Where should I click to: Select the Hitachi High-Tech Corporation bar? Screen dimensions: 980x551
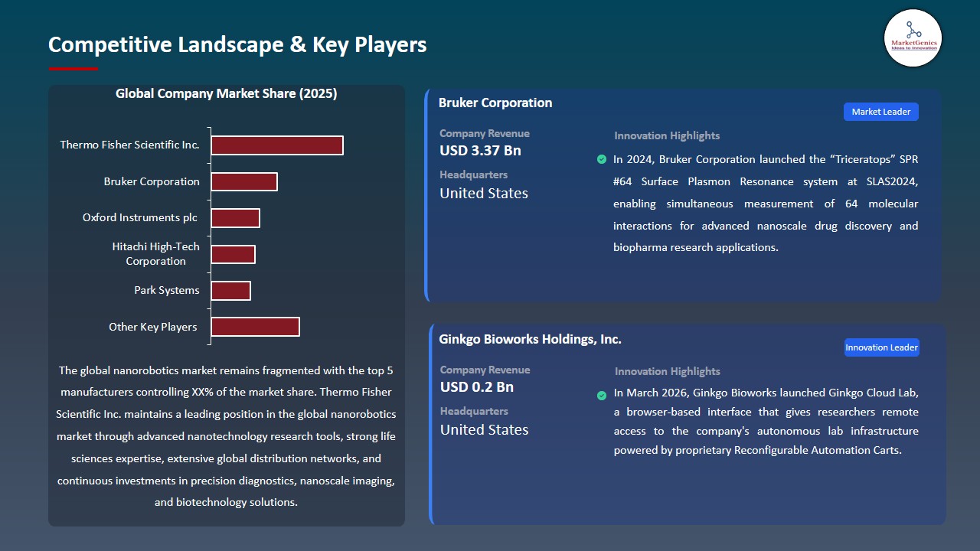point(233,254)
